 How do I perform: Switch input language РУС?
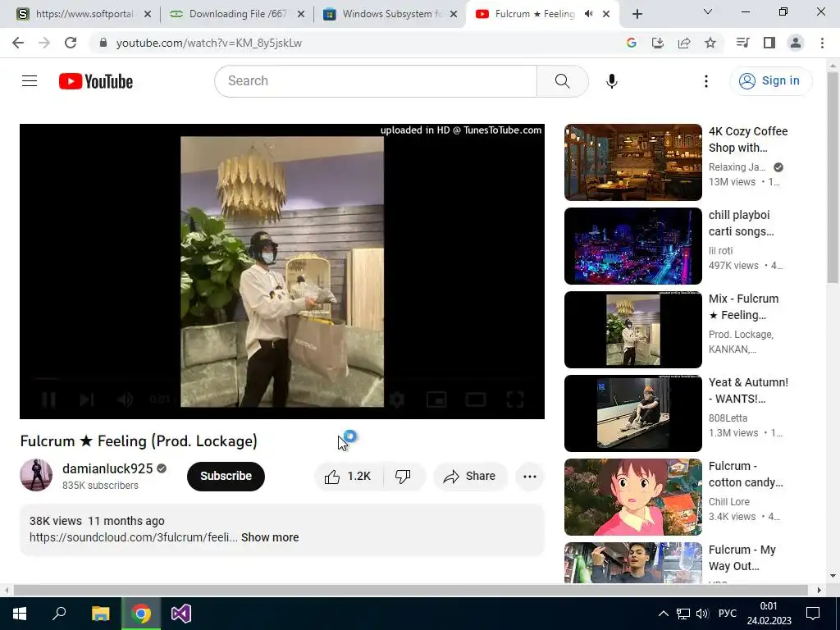[727, 614]
